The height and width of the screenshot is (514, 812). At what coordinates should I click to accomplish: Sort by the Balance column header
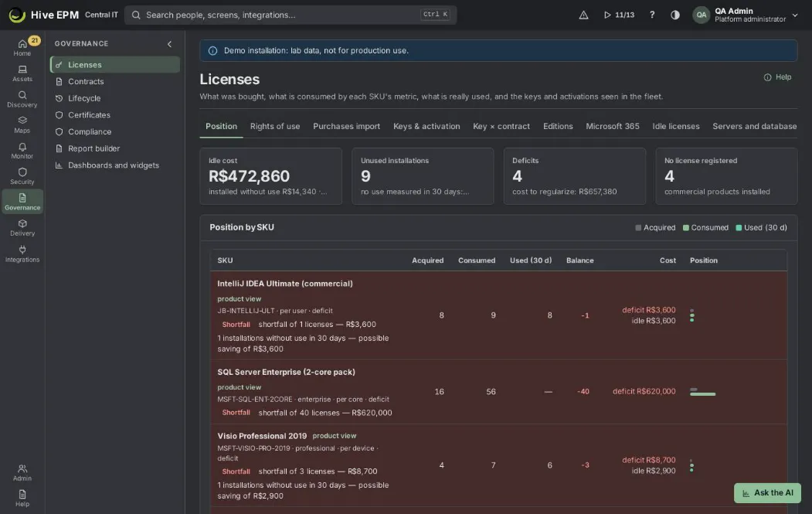click(x=580, y=260)
